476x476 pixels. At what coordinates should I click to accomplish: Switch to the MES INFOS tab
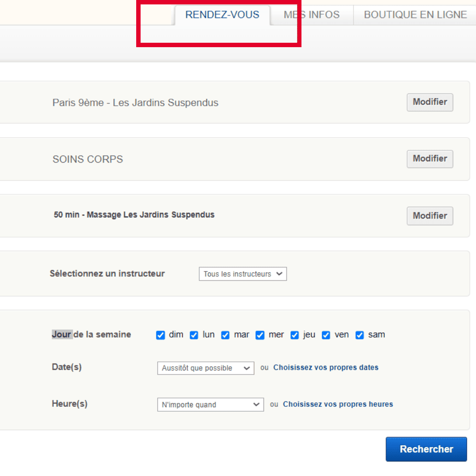[312, 15]
